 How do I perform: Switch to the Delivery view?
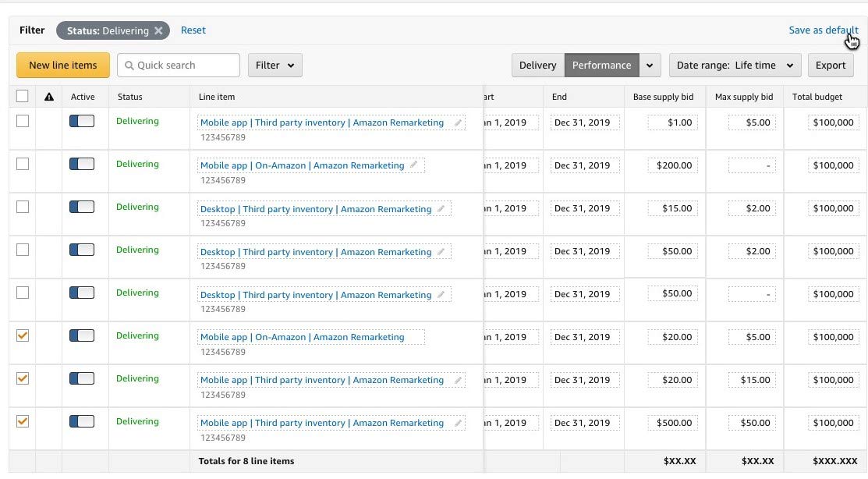[x=537, y=65]
